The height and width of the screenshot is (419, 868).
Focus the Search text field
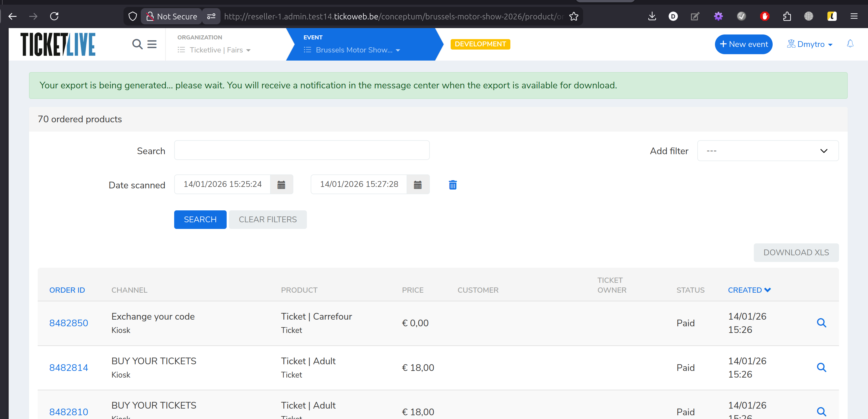click(x=302, y=150)
